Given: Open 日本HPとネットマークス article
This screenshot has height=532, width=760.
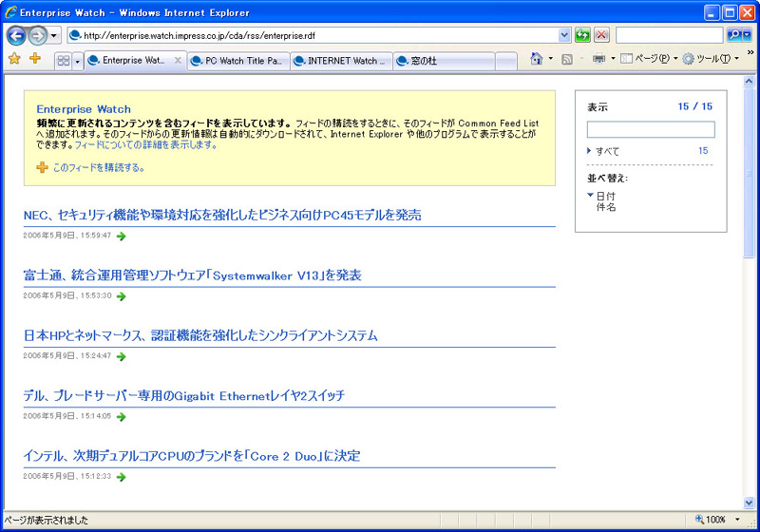Looking at the screenshot, I should tap(200, 335).
